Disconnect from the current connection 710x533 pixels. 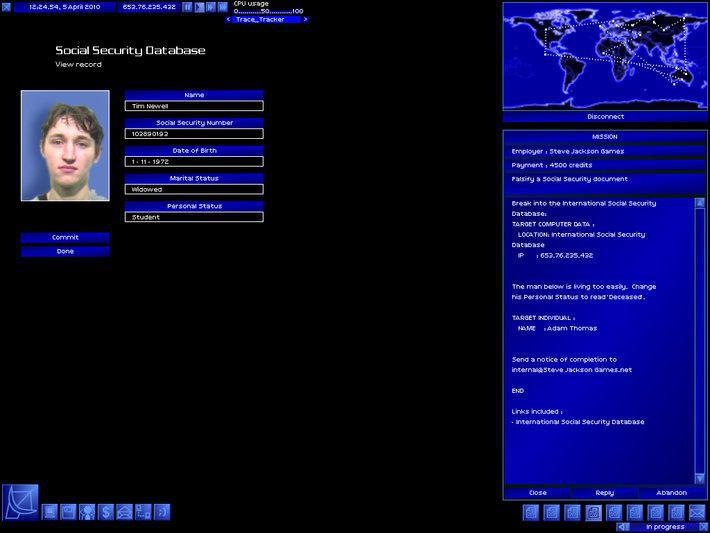[605, 117]
